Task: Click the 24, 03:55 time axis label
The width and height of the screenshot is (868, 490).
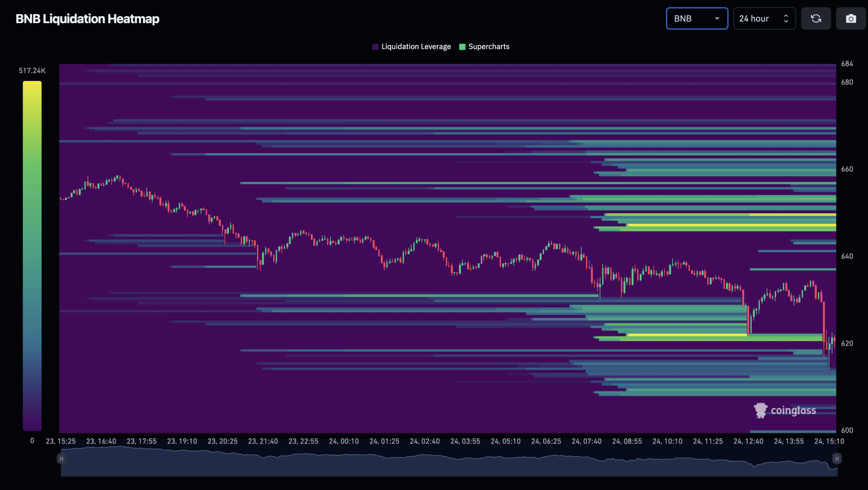Action: [465, 441]
